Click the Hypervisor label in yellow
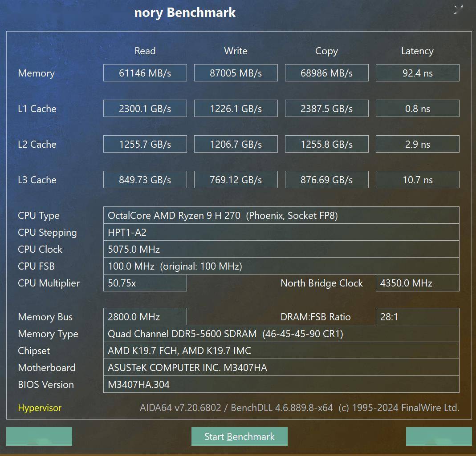476x456 pixels. (x=40, y=408)
